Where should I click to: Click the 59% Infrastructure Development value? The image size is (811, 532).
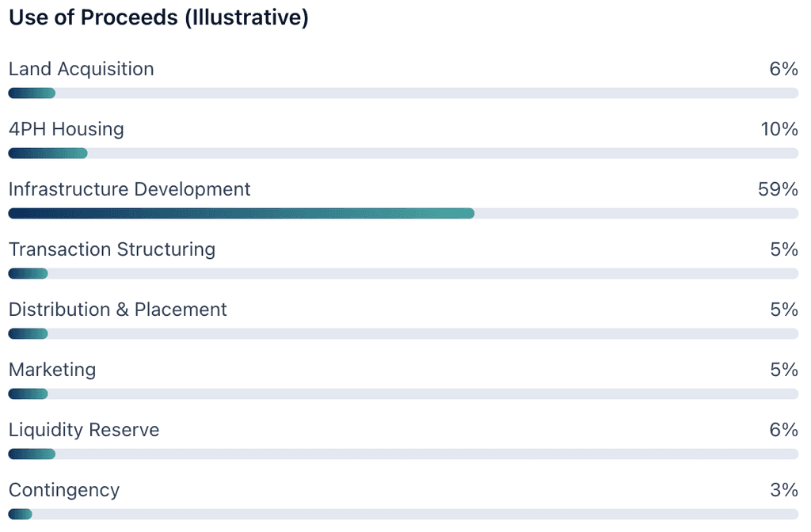tap(778, 190)
